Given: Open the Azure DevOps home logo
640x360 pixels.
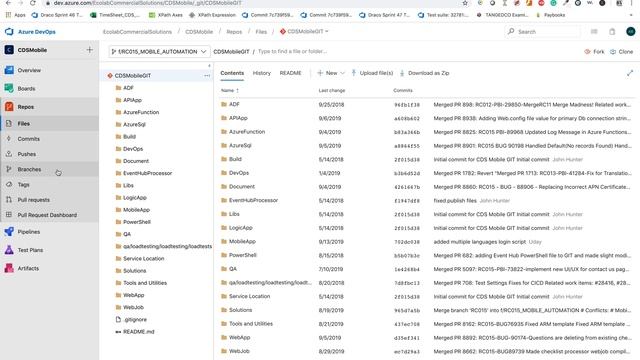Looking at the screenshot, I should (x=31, y=31).
